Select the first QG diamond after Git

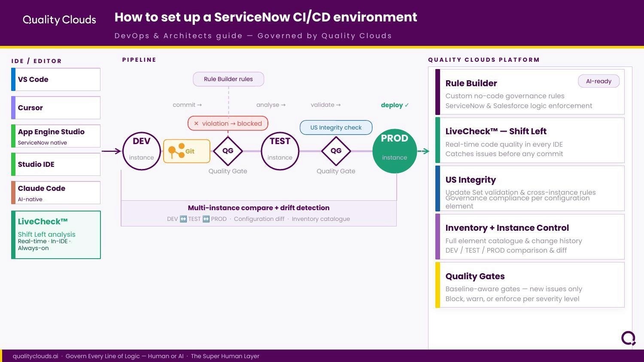(228, 151)
